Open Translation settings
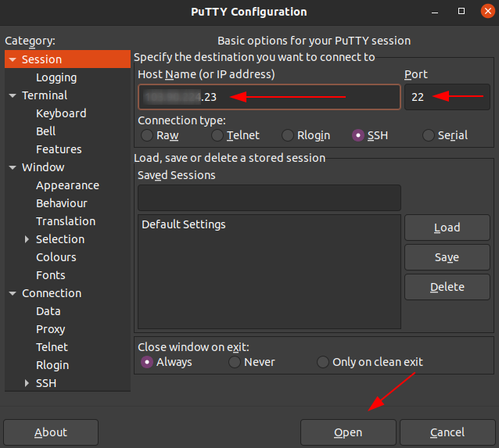Image resolution: width=499 pixels, height=448 pixels. point(66,221)
